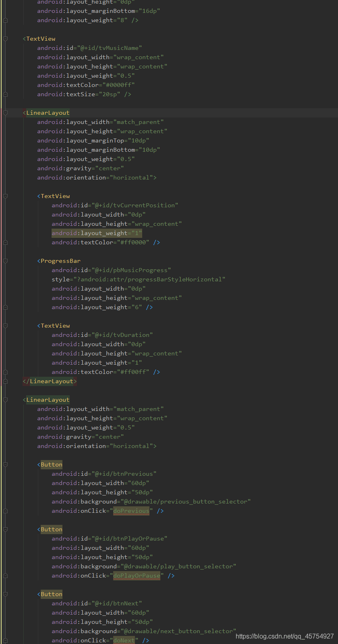Click the "@+id/btnPrevious" id value
The image size is (338, 644).
point(124,474)
